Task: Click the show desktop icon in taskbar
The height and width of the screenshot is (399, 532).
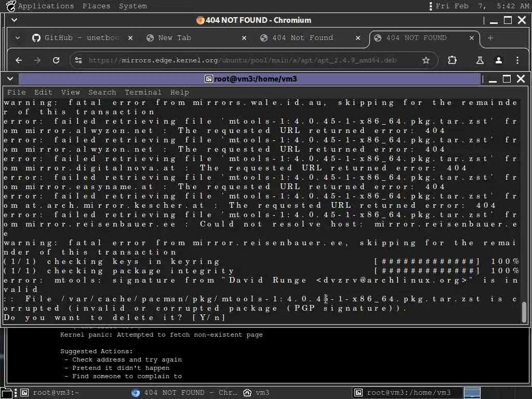Action: [x=6, y=393]
